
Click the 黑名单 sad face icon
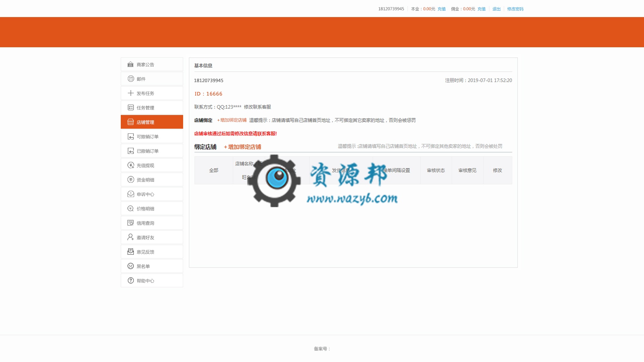tap(130, 266)
